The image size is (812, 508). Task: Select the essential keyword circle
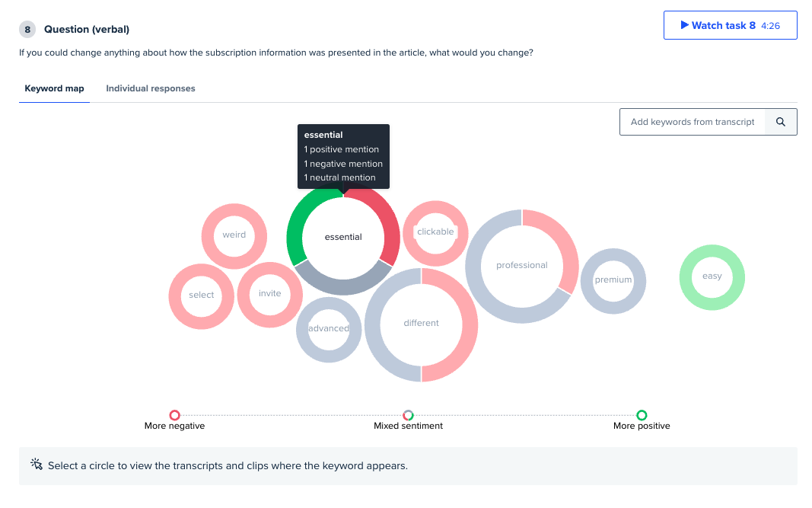[x=343, y=238]
